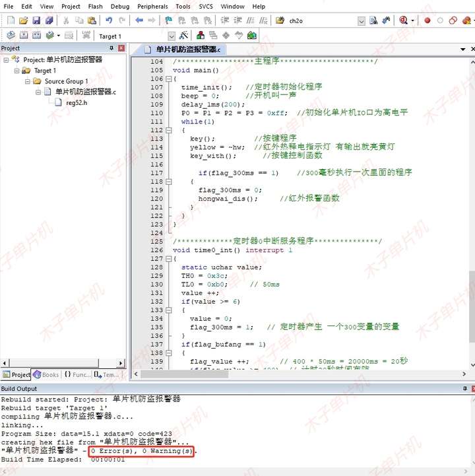Undo the last edit
The width and height of the screenshot is (475, 476).
[x=109, y=20]
